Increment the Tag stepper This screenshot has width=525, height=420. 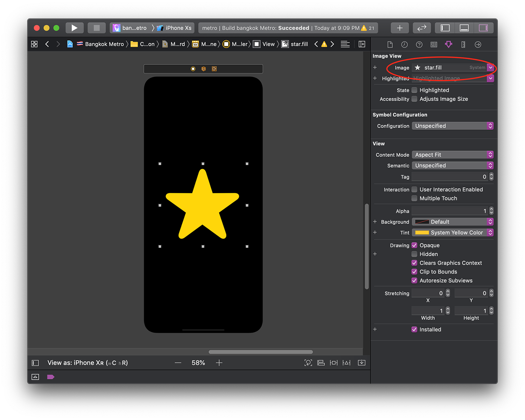[x=491, y=175]
